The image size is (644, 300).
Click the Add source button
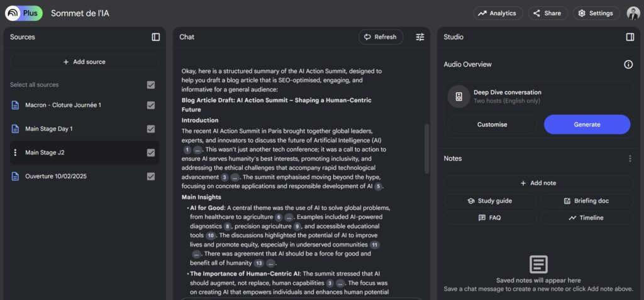coord(84,62)
